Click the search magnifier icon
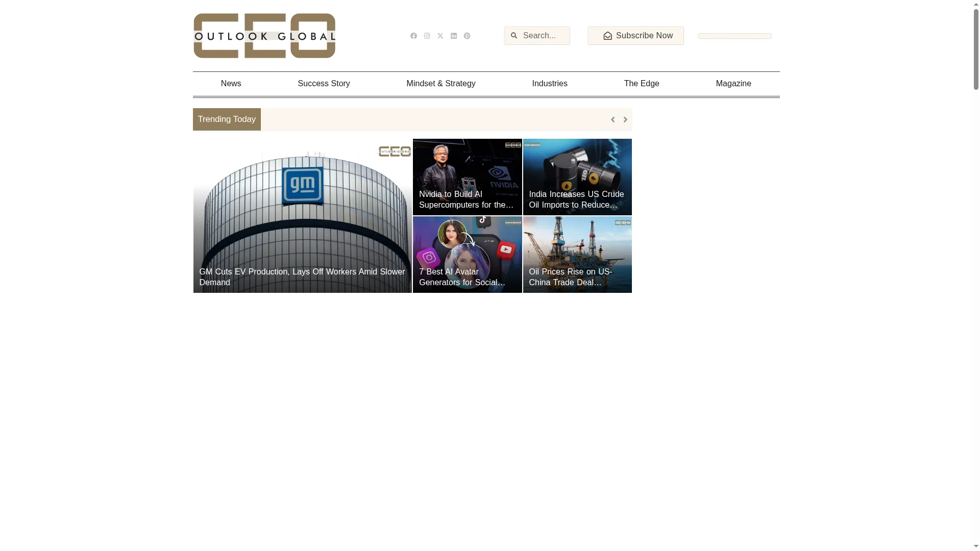The image size is (980, 551). coord(513,36)
